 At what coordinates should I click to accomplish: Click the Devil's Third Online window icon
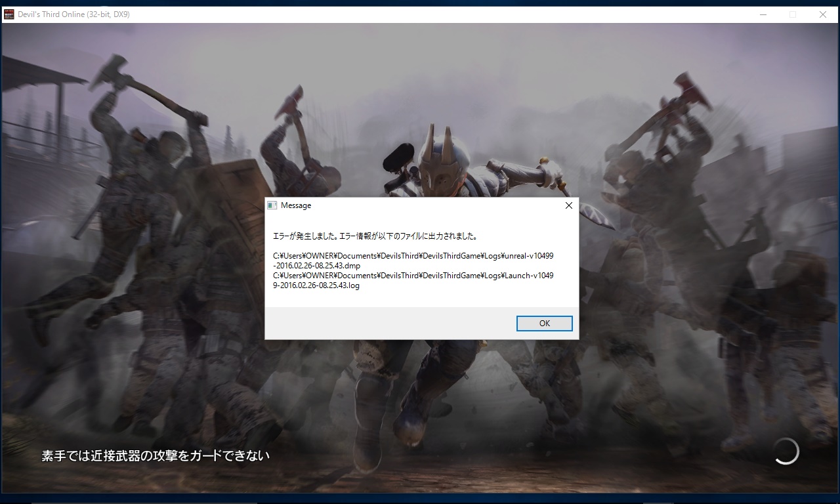[9, 14]
